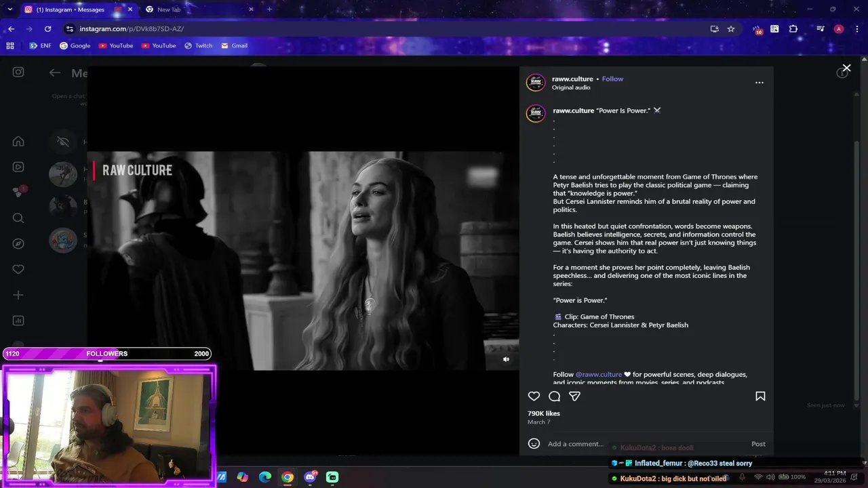Click the raww.culture profile picture in header
This screenshot has height=488, width=868.
[536, 83]
